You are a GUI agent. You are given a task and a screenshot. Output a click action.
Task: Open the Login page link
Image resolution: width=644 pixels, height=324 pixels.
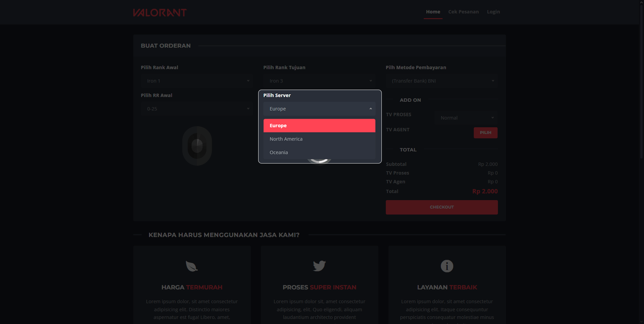click(493, 12)
